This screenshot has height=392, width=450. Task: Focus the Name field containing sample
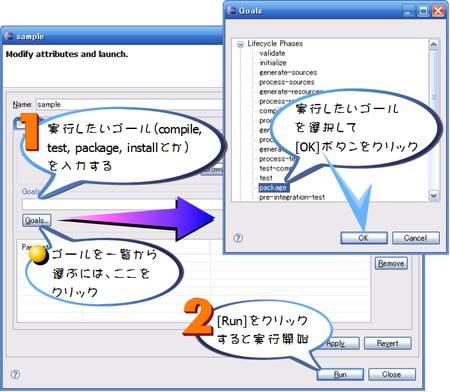click(x=130, y=104)
